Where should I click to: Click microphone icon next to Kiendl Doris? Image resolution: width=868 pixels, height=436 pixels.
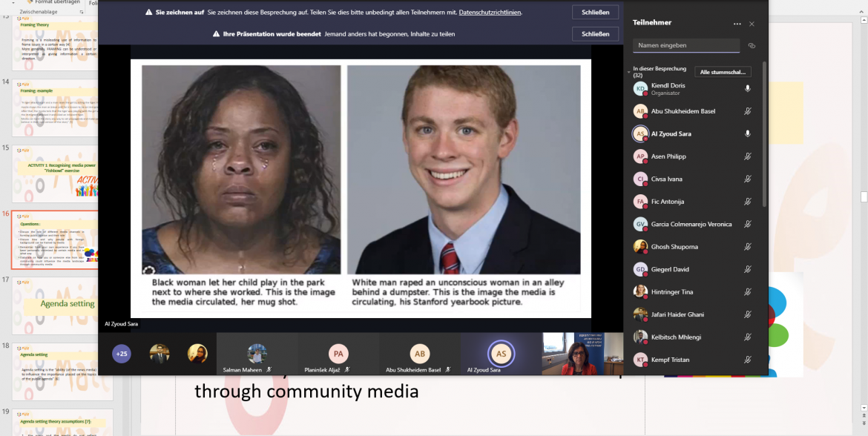[748, 88]
